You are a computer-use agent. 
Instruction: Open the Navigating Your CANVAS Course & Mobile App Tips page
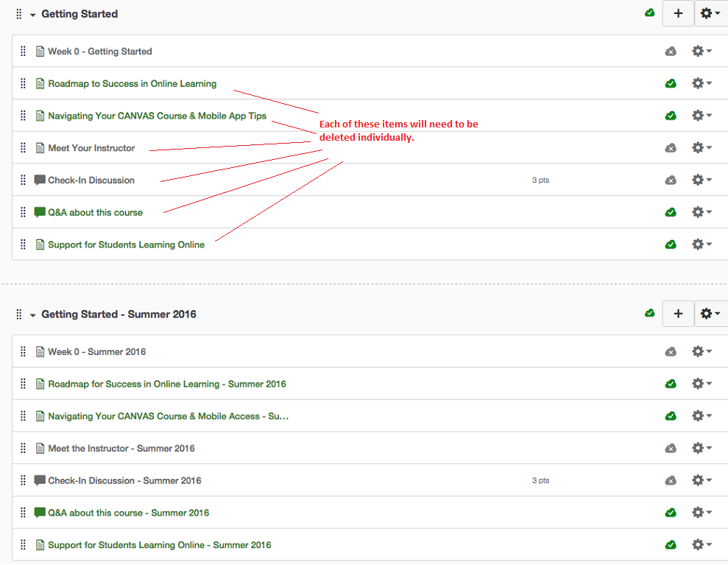[156, 116]
